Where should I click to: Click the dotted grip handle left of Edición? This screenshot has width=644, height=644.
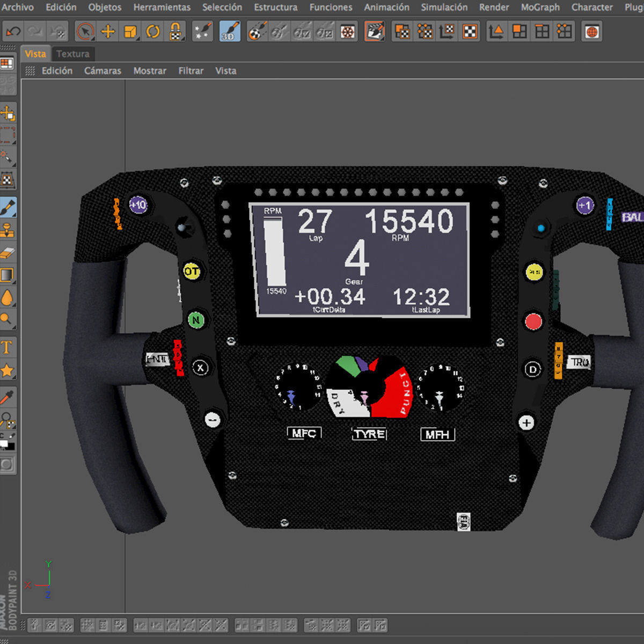coord(30,71)
